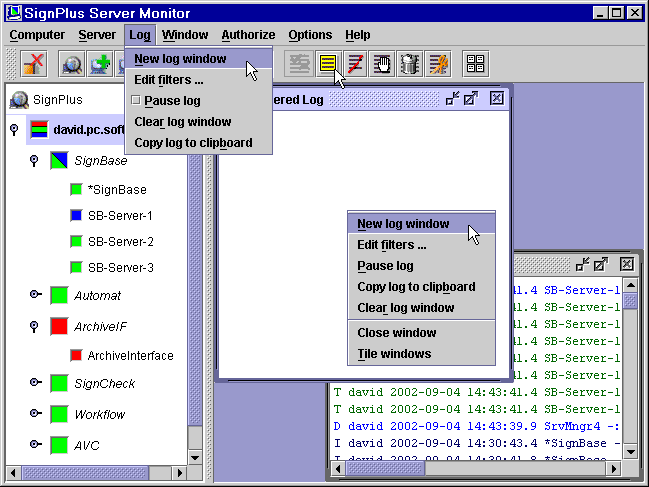649x487 pixels.
Task: Click the red ArchiveIF status square
Action: point(60,326)
